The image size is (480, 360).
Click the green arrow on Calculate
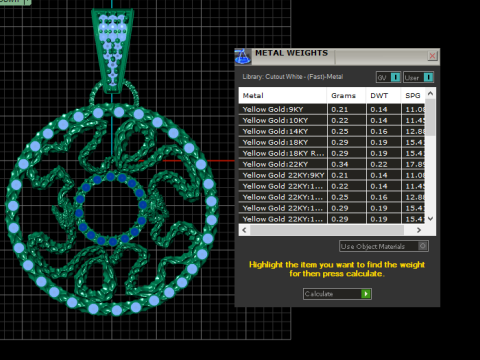coord(366,294)
